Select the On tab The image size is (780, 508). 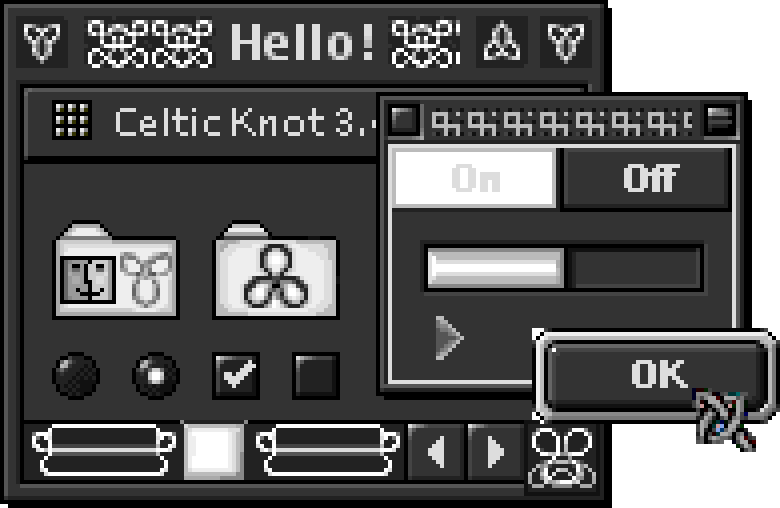(x=474, y=178)
